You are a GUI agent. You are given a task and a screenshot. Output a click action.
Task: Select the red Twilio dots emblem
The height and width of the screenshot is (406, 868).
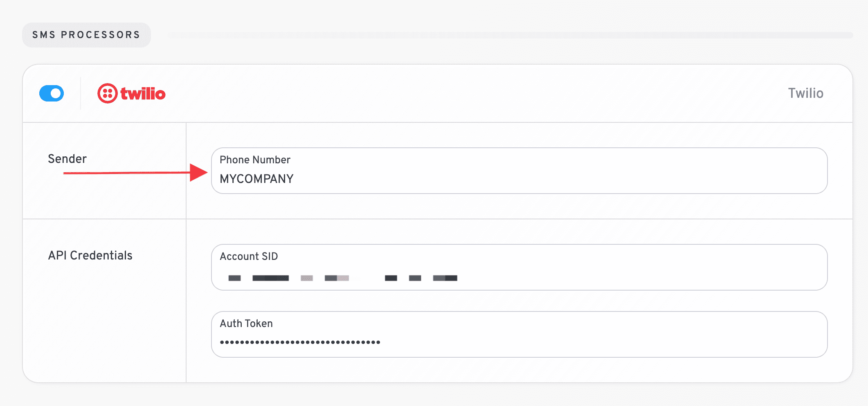pos(108,93)
